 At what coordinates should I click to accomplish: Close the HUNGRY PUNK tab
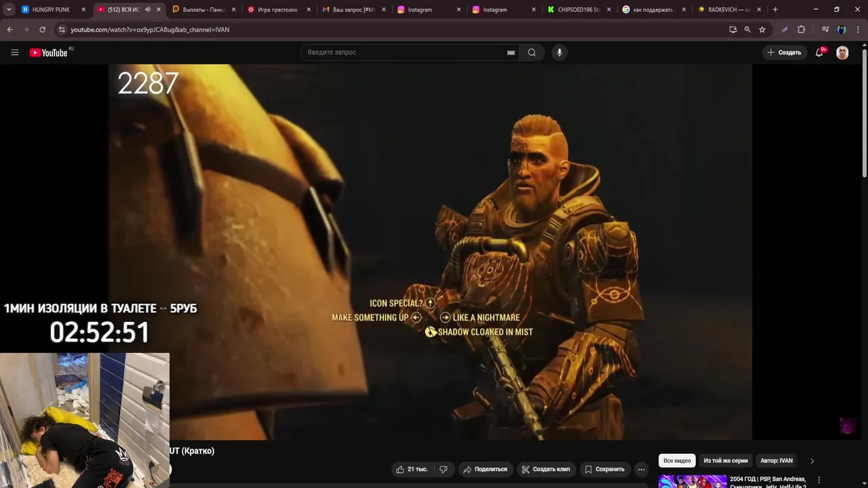tap(83, 9)
